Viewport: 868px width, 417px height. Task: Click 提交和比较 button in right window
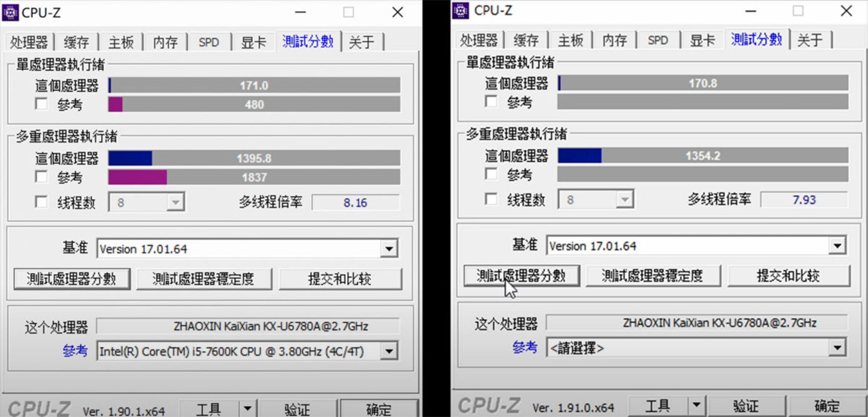tap(788, 276)
